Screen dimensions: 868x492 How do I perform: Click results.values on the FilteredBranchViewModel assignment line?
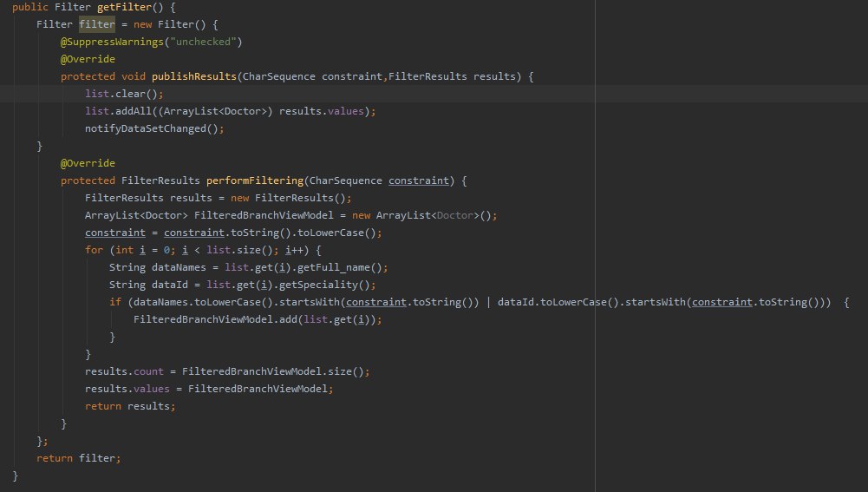tap(127, 389)
